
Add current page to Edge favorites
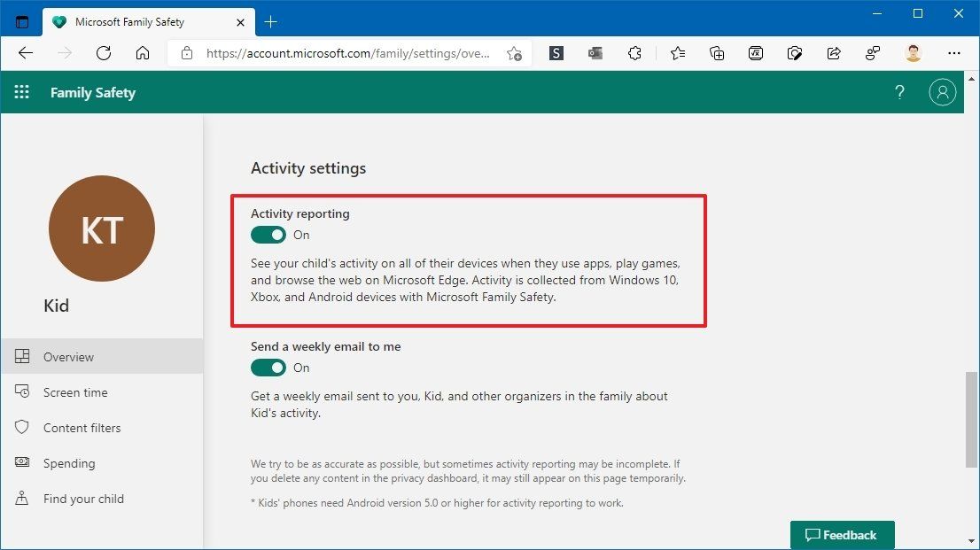514,53
